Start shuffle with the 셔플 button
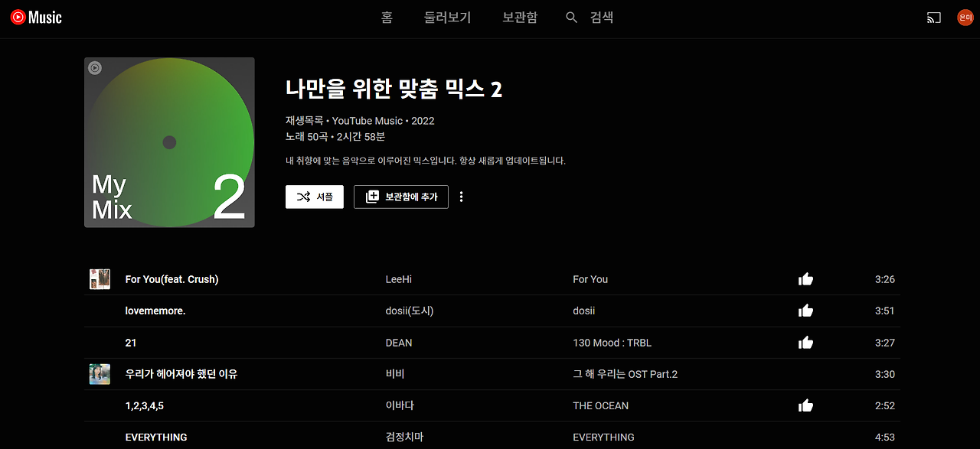 tap(315, 197)
